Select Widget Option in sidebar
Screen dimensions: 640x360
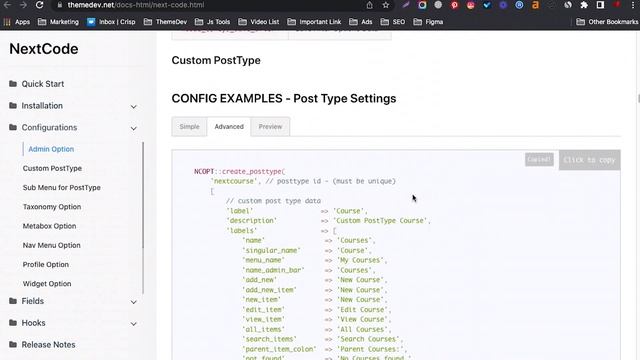click(x=47, y=283)
